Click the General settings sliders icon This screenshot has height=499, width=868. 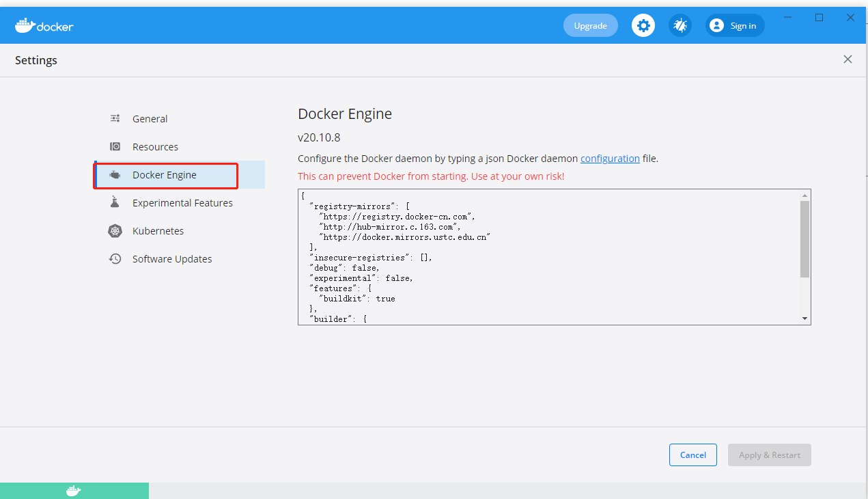click(115, 118)
